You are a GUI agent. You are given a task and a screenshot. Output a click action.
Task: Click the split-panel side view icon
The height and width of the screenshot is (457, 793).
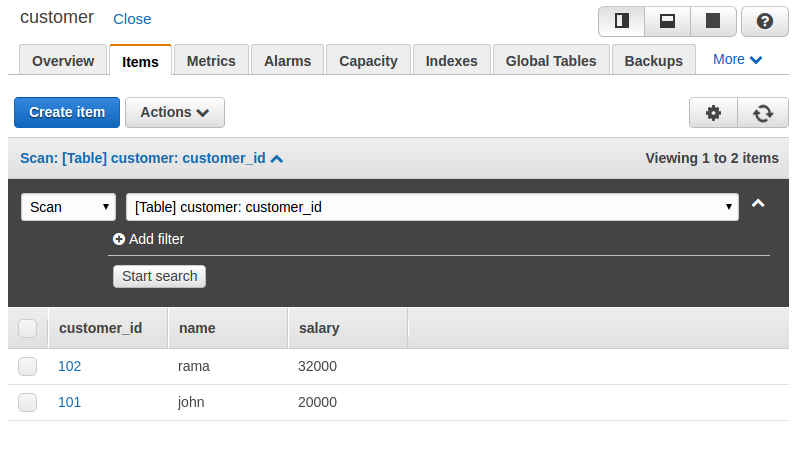click(x=621, y=21)
